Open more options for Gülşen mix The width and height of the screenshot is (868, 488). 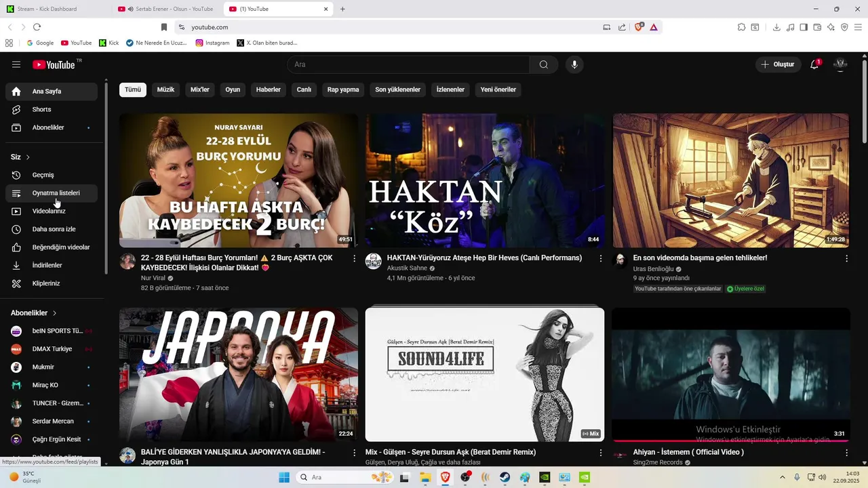600,452
